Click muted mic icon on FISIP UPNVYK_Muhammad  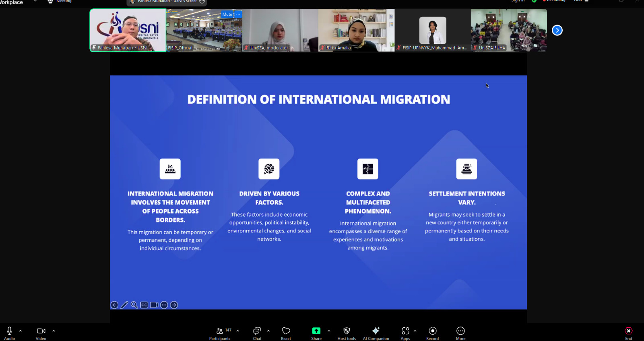tap(399, 47)
